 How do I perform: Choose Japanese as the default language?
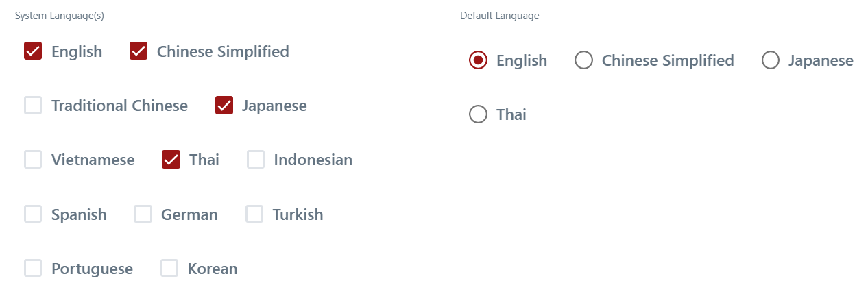(x=771, y=60)
